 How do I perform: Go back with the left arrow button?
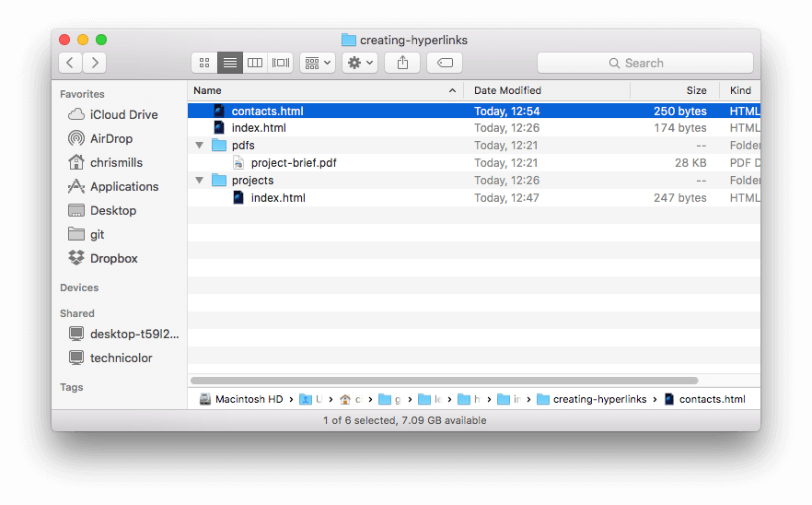[71, 63]
